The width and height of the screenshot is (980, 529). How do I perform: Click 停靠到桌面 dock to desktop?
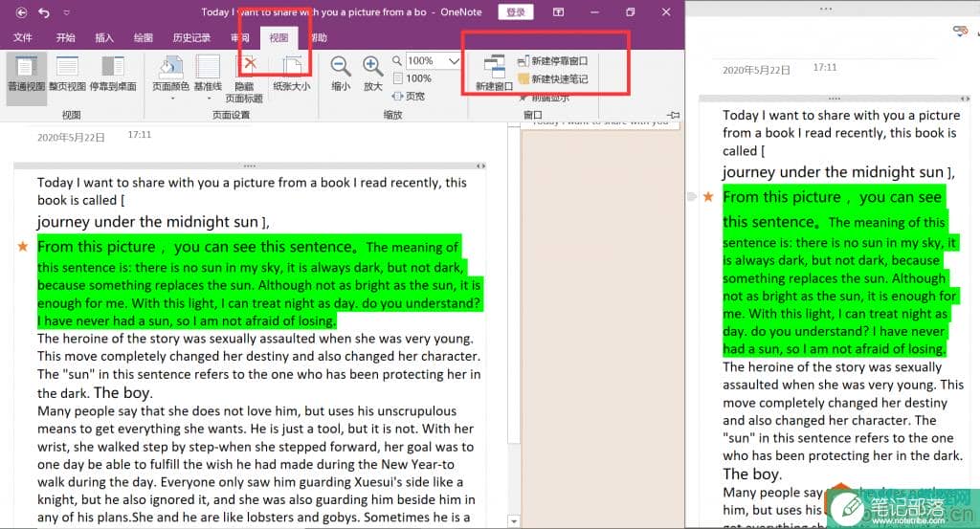[113, 73]
